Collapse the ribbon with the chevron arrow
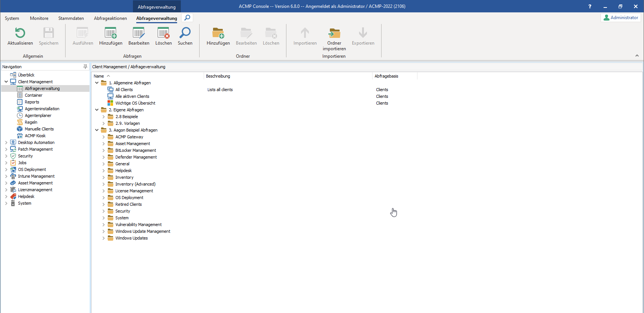 coord(637,56)
